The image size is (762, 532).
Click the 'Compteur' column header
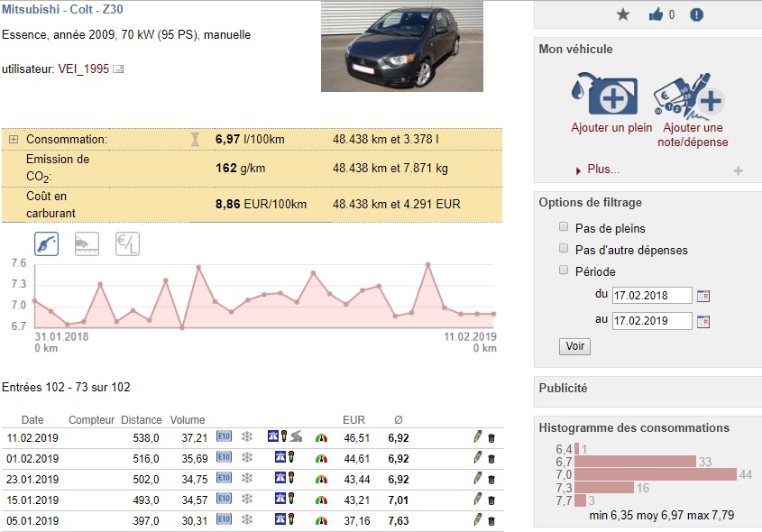[x=91, y=420]
